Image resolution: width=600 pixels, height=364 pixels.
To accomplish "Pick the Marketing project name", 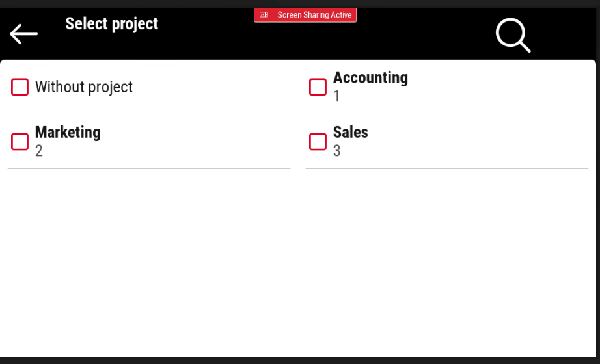I will 68,133.
